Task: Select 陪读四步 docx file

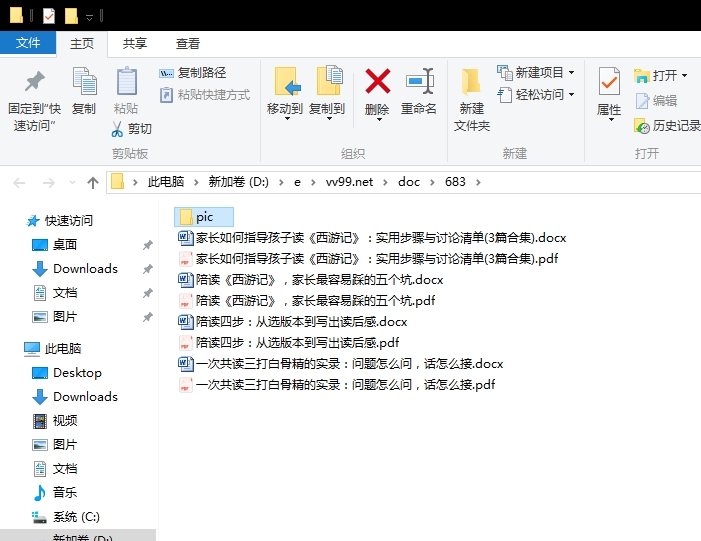Action: [x=293, y=322]
